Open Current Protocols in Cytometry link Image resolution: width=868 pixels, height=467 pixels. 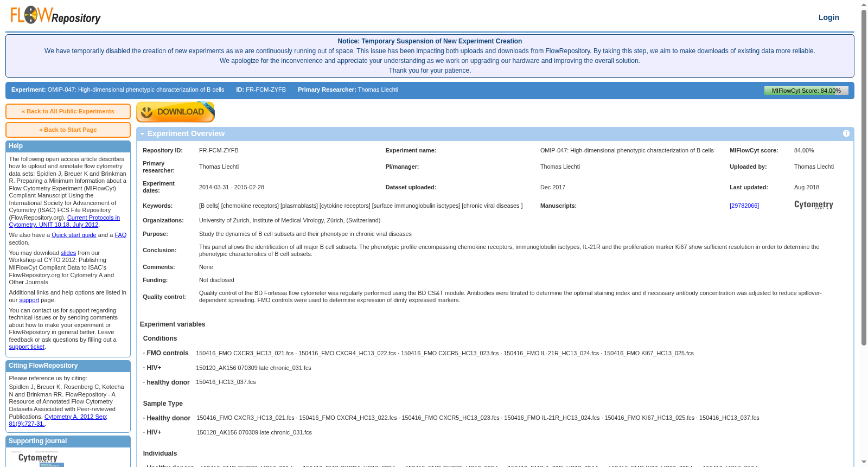[65, 221]
